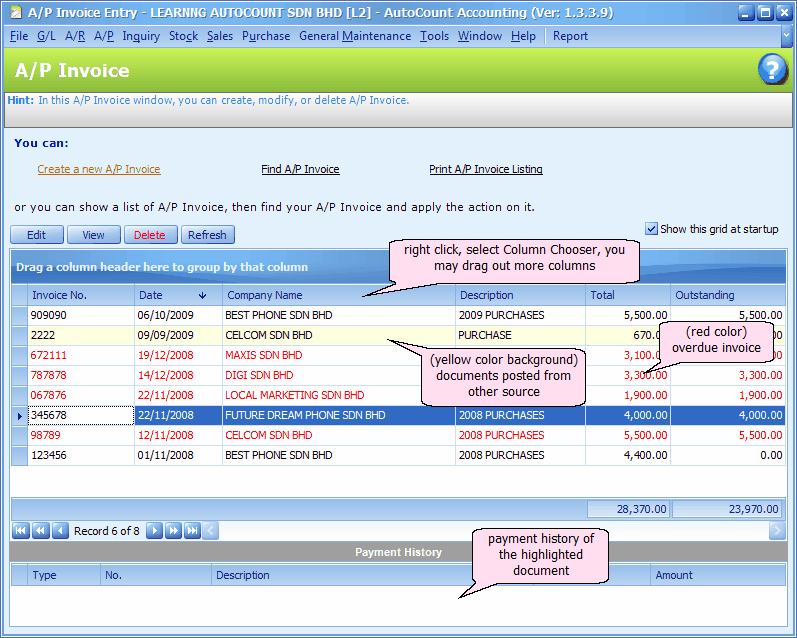Open the A/R menu
The image size is (797, 638).
point(75,36)
